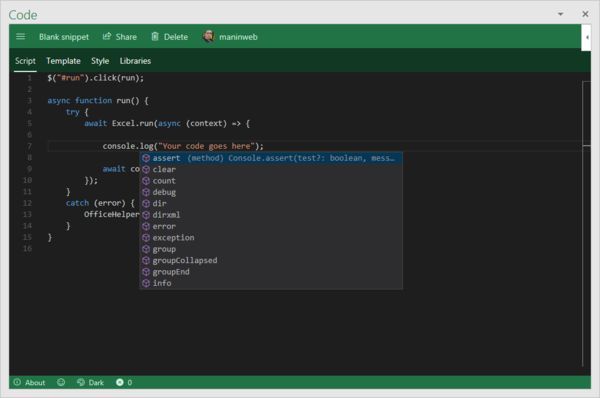Click the Delete trash can icon
Image resolution: width=600 pixels, height=398 pixels.
155,36
